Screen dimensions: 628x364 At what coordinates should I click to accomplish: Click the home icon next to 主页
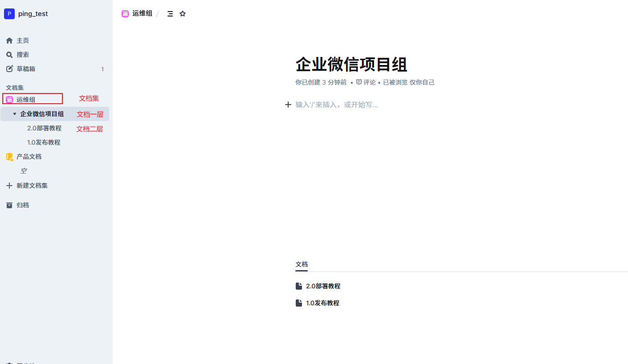[9, 40]
